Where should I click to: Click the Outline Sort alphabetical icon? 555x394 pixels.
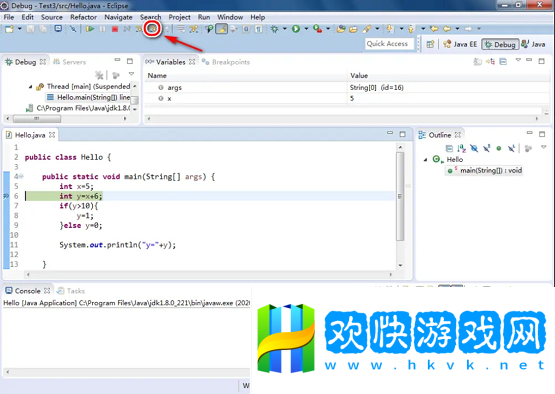(462, 148)
